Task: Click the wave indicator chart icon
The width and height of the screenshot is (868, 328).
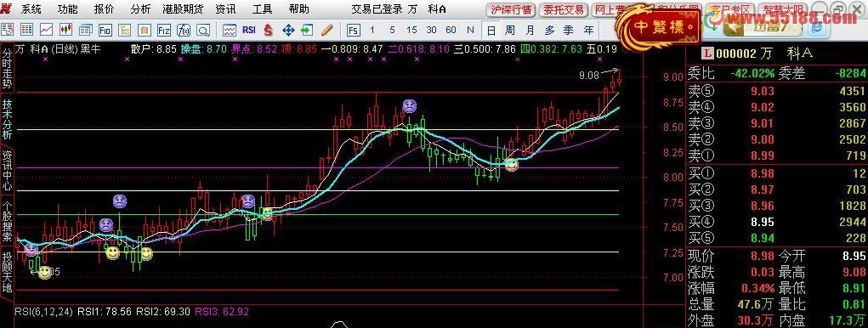Action: click(x=230, y=30)
